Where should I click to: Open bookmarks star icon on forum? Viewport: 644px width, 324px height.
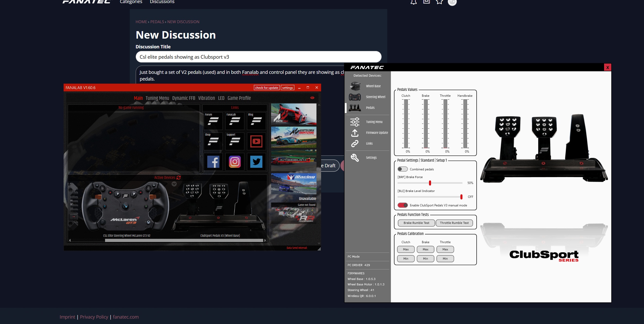click(439, 2)
